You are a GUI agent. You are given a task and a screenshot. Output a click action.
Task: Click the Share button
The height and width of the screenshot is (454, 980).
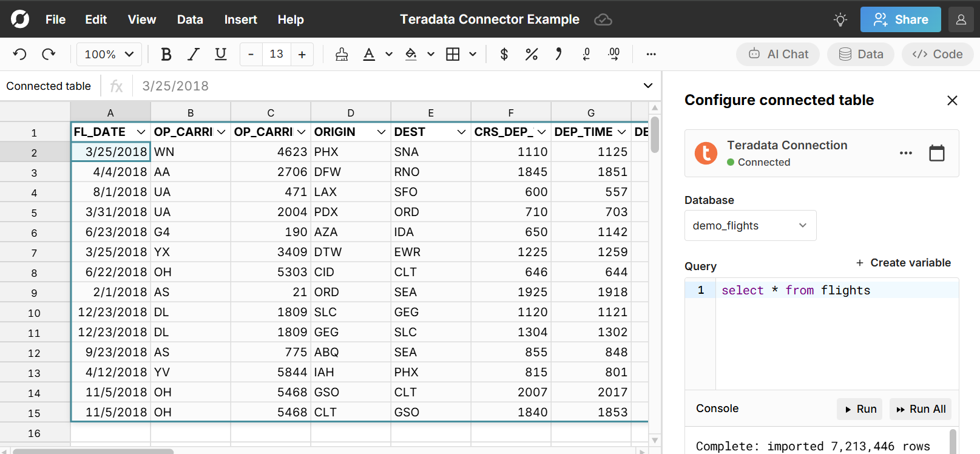901,19
